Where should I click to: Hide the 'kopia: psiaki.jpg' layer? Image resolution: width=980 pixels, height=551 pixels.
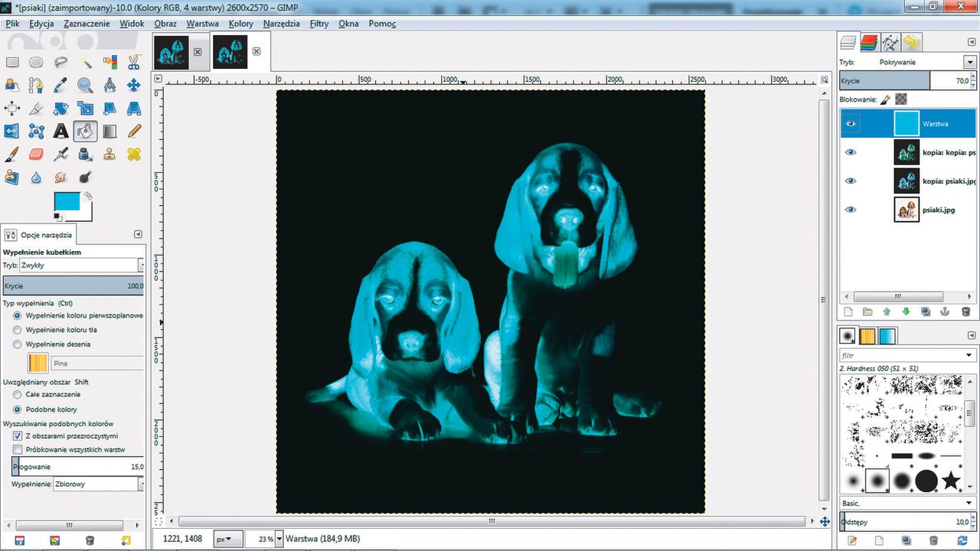(851, 181)
